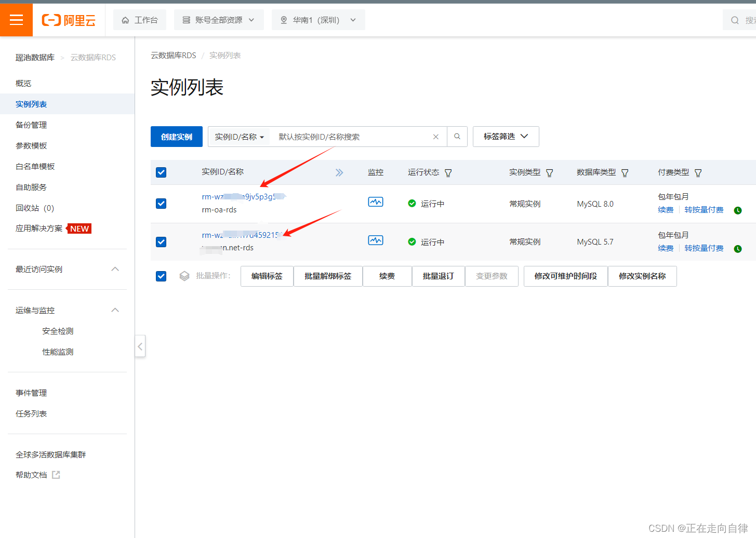Open the MySQL 5.7 instance ID link

click(x=242, y=235)
